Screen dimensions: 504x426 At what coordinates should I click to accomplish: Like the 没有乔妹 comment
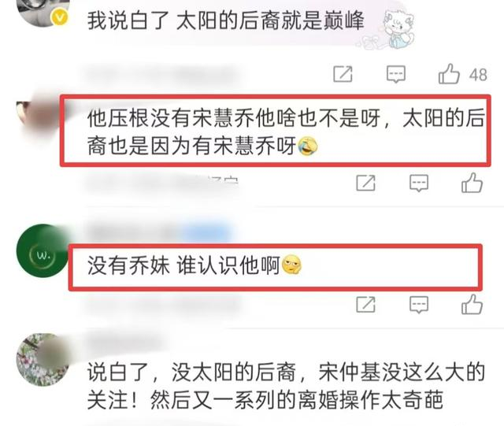472,304
